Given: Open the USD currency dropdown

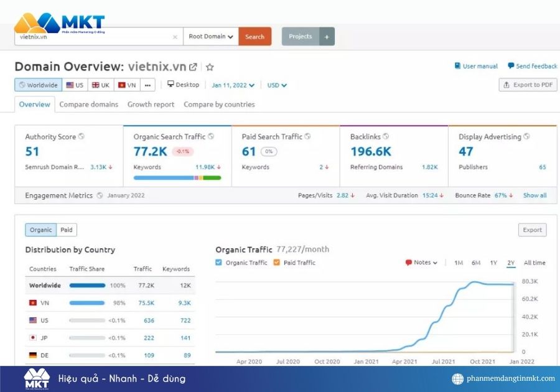Looking at the screenshot, I should (276, 85).
